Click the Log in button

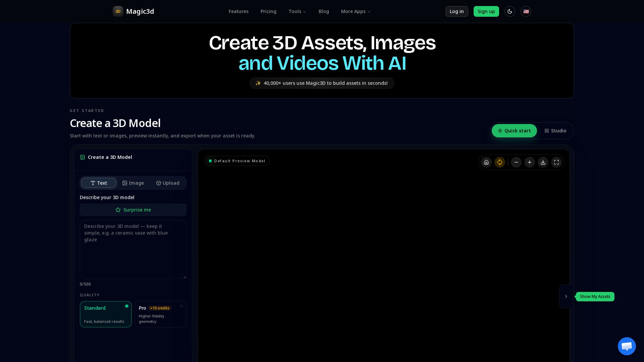(x=457, y=11)
